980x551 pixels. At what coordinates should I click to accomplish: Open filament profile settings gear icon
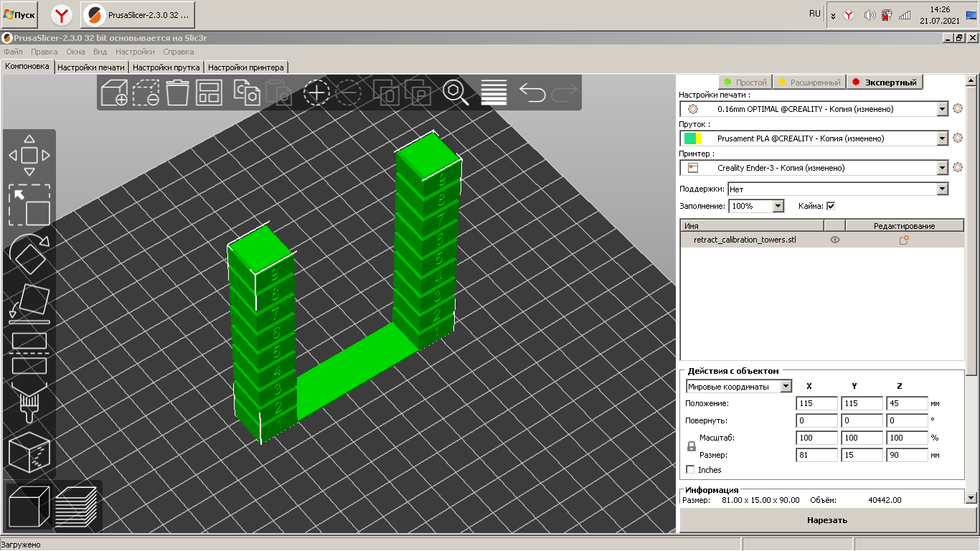957,138
